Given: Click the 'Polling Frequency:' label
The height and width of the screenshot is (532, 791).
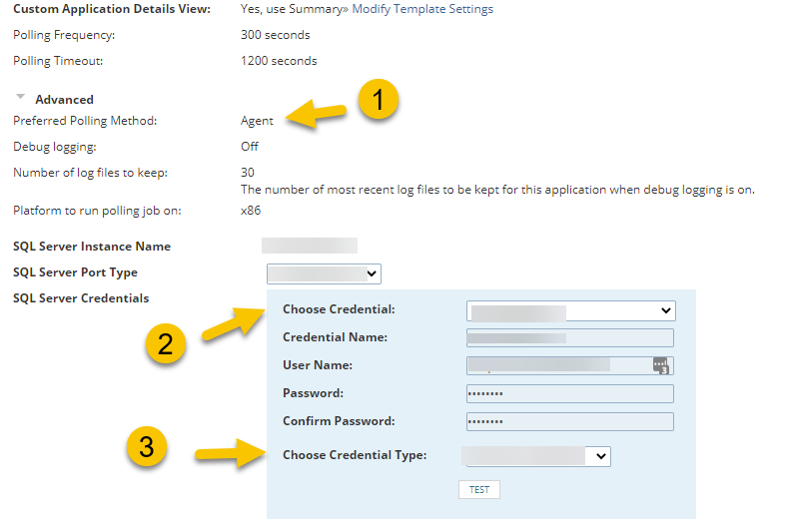Looking at the screenshot, I should (64, 35).
